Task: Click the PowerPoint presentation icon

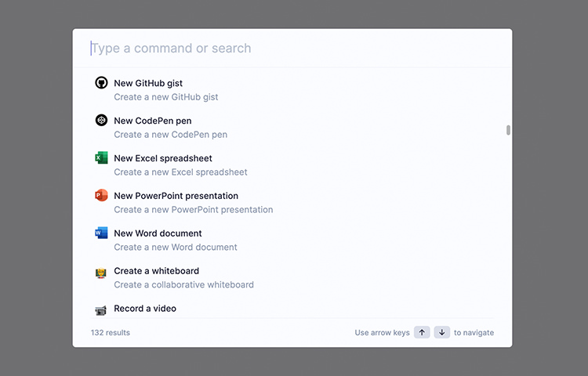Action: (x=101, y=195)
